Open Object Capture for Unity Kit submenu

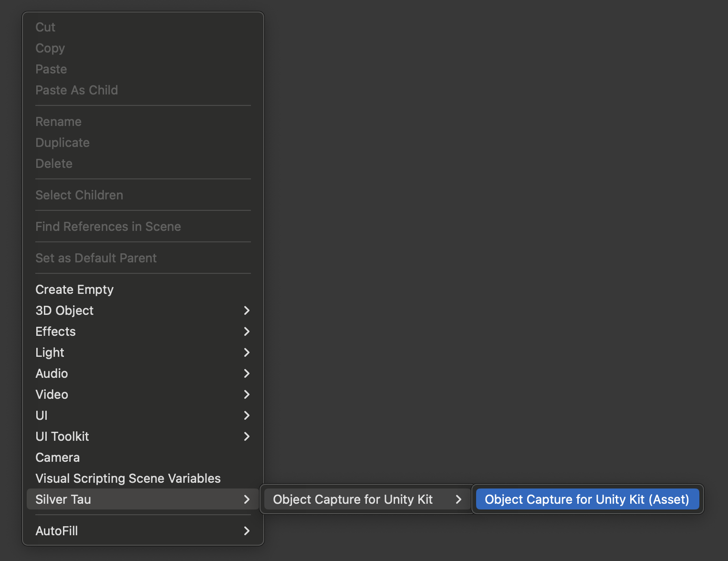[x=367, y=499]
